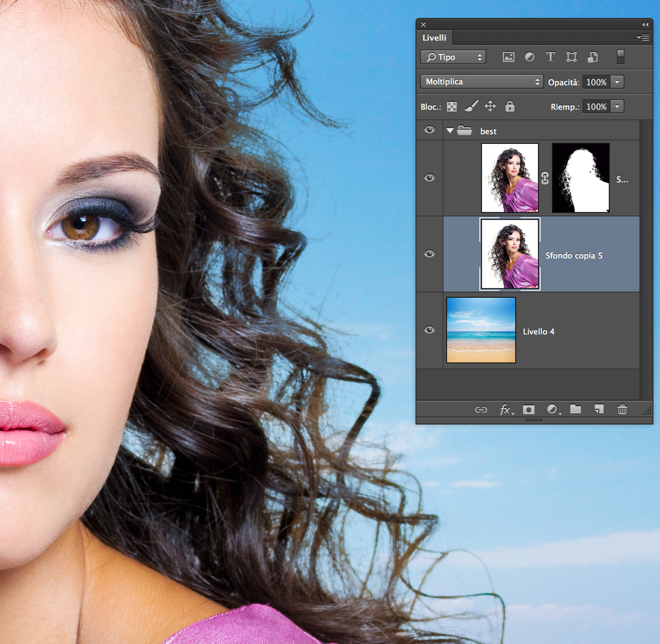This screenshot has width=660, height=644.
Task: Switch to the Livelli tab
Action: 434,38
